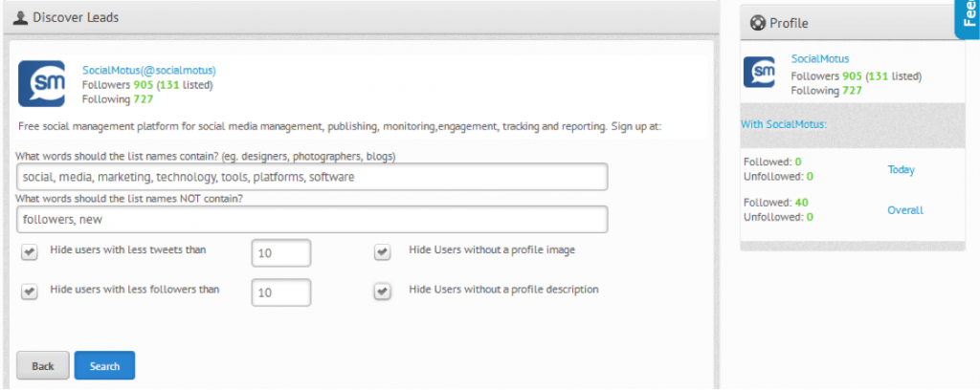Image resolution: width=980 pixels, height=390 pixels.
Task: Toggle Hide Users without a profile description
Action: 383,292
